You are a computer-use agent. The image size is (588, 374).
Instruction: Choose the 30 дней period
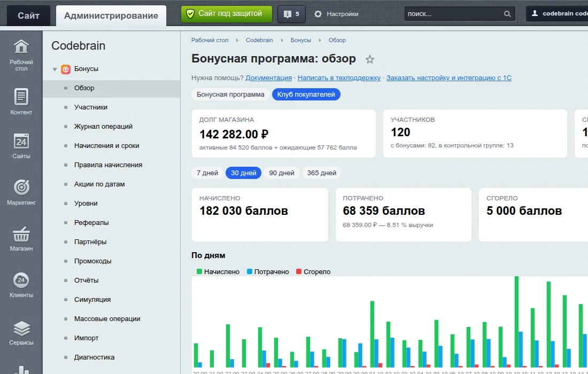[x=243, y=173]
